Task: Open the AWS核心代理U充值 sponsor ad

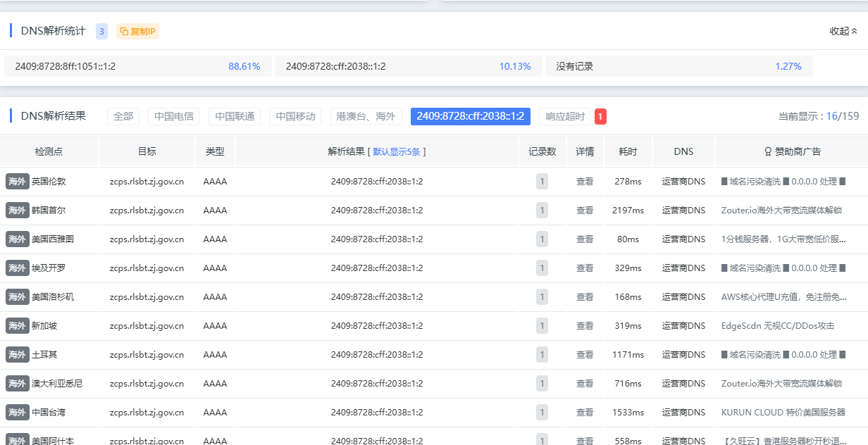Action: pos(784,297)
